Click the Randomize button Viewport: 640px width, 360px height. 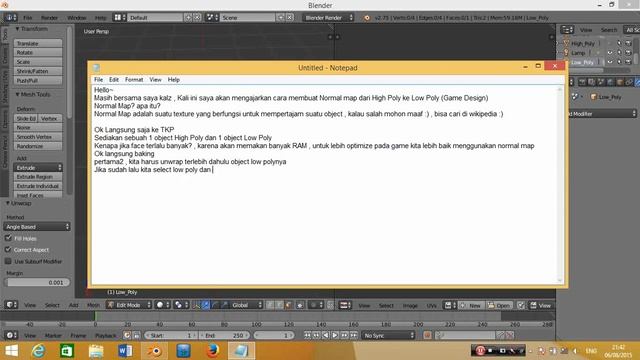(x=38, y=146)
